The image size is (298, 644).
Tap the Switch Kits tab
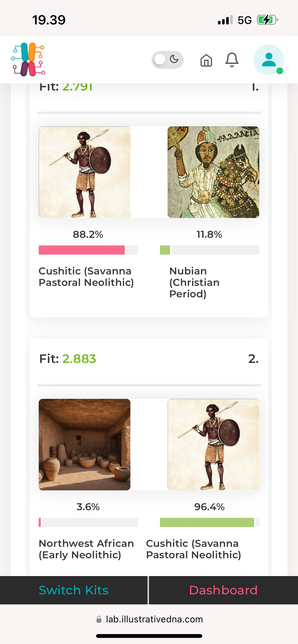[74, 590]
